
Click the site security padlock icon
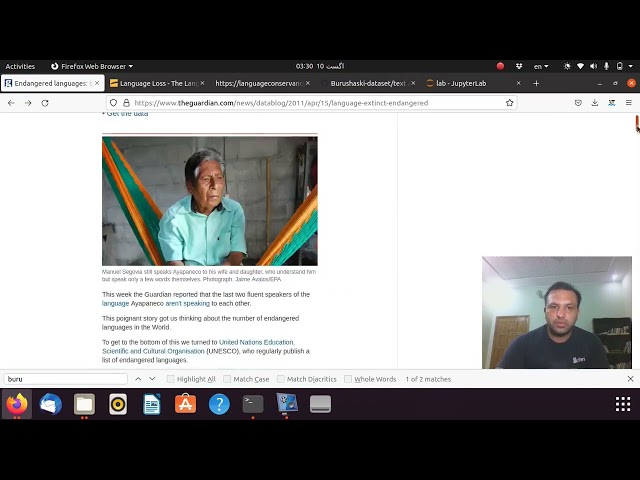click(127, 103)
